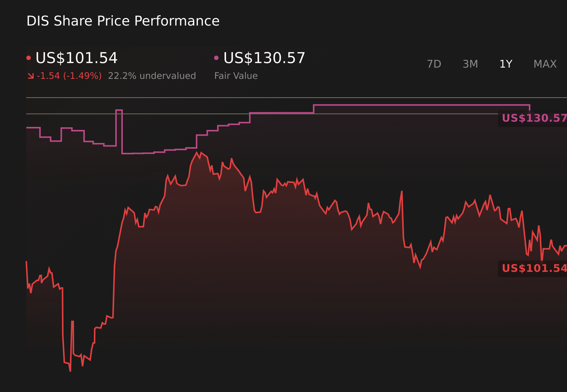
Task: Click the "22.2% undervalued" text
Action: (152, 76)
